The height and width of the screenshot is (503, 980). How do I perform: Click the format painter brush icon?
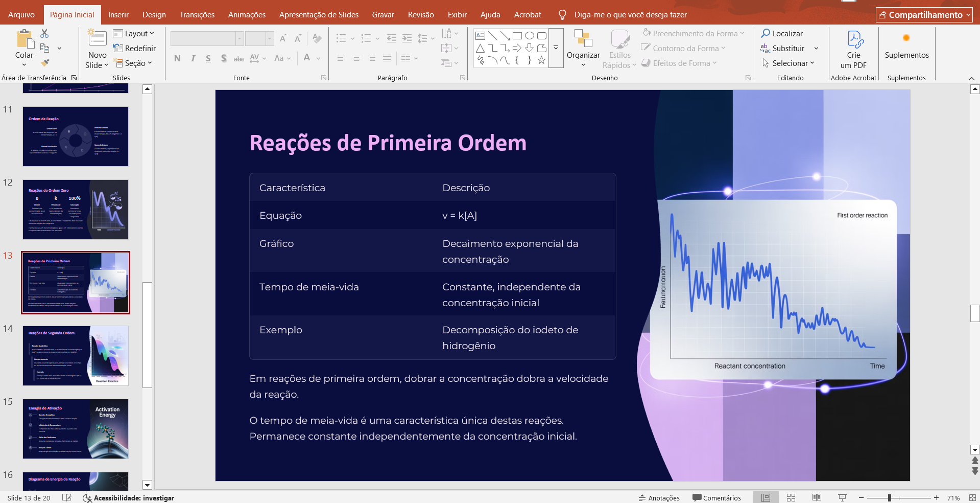tap(45, 63)
